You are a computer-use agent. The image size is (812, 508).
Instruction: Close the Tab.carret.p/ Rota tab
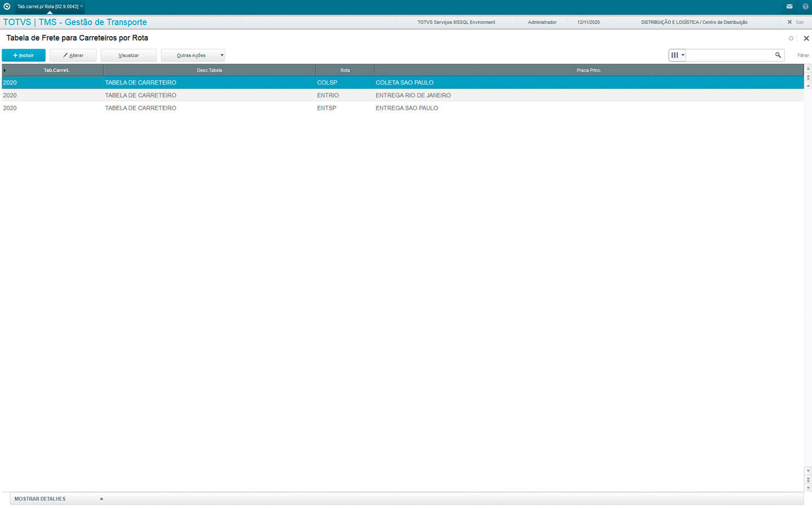click(x=82, y=6)
